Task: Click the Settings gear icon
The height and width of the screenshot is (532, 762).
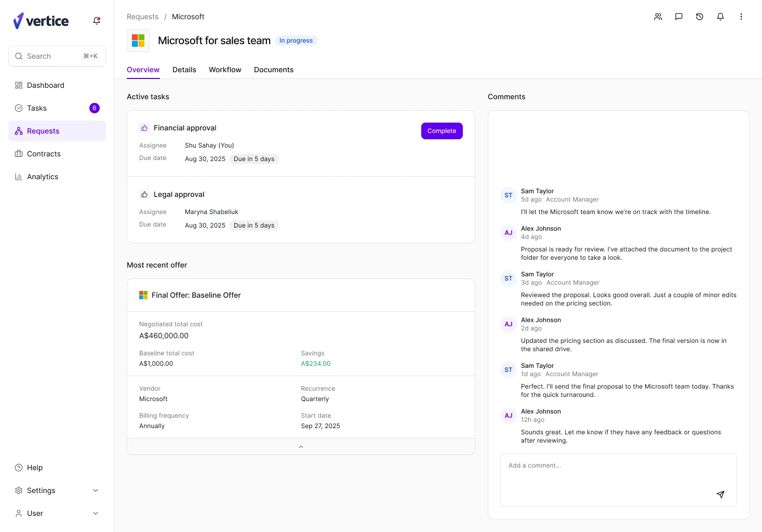Action: (x=19, y=490)
